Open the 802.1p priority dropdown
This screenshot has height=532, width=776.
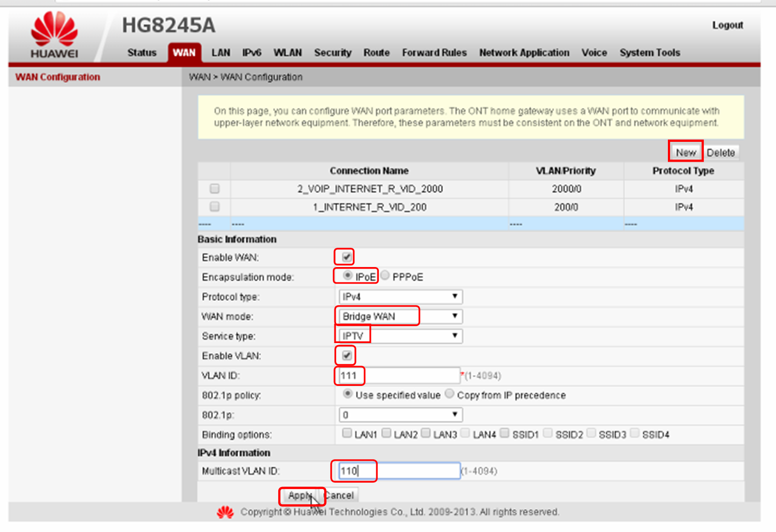click(400, 415)
